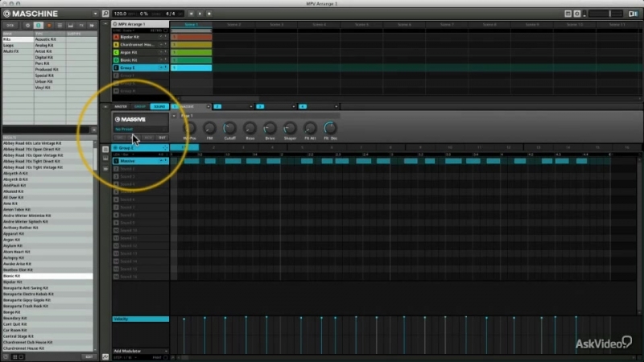Image resolution: width=644 pixels, height=362 pixels.
Task: Switch to the GROUP tab
Action: coord(139,106)
